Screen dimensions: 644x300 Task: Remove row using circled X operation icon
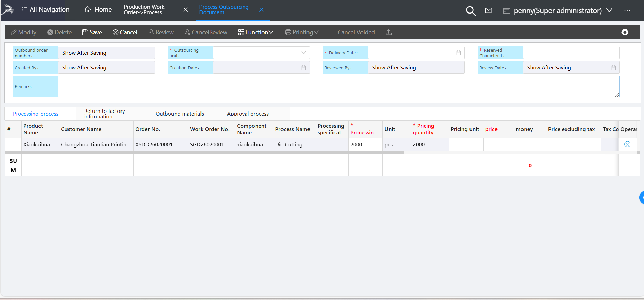tap(627, 144)
